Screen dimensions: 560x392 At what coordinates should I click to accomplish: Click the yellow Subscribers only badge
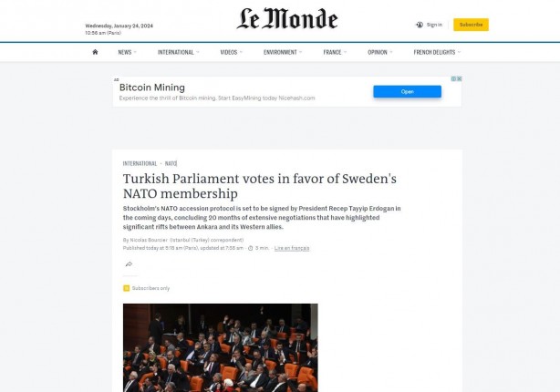coord(127,288)
